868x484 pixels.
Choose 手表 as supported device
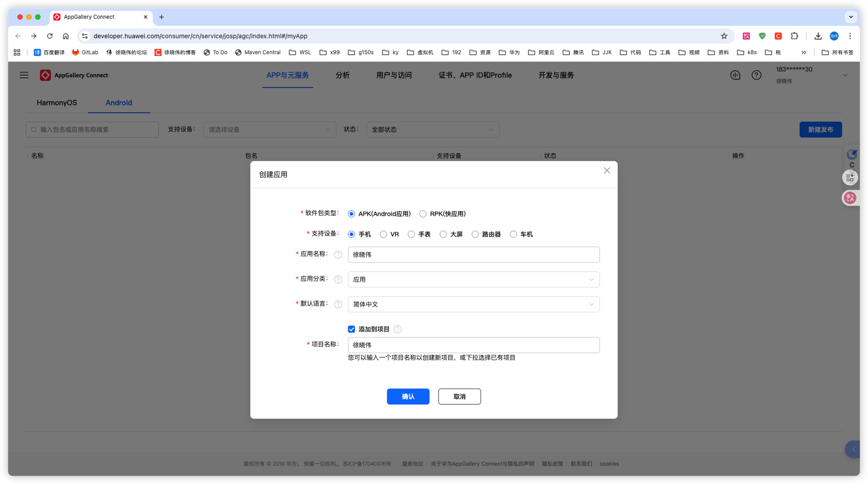point(411,234)
